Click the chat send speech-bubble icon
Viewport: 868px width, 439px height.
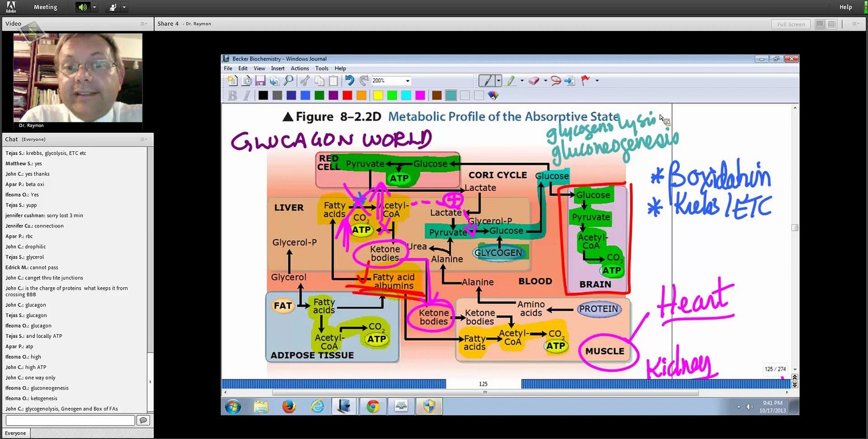pyautogui.click(x=143, y=421)
